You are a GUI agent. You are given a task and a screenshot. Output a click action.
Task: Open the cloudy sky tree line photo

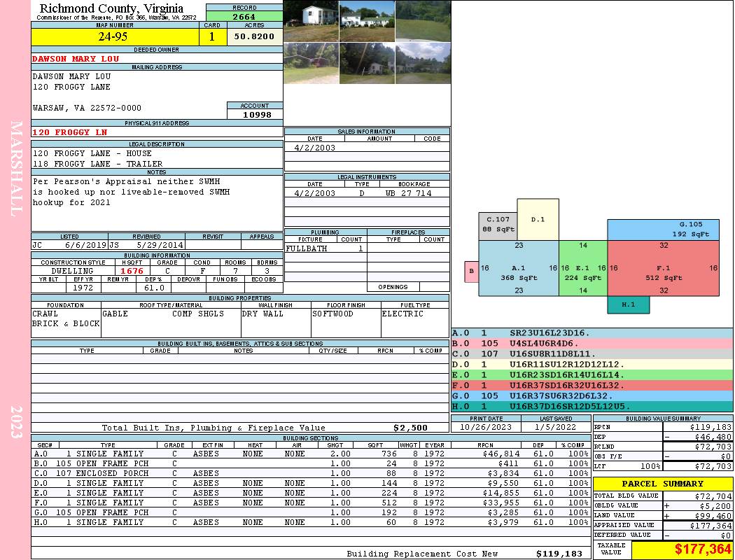(x=423, y=63)
